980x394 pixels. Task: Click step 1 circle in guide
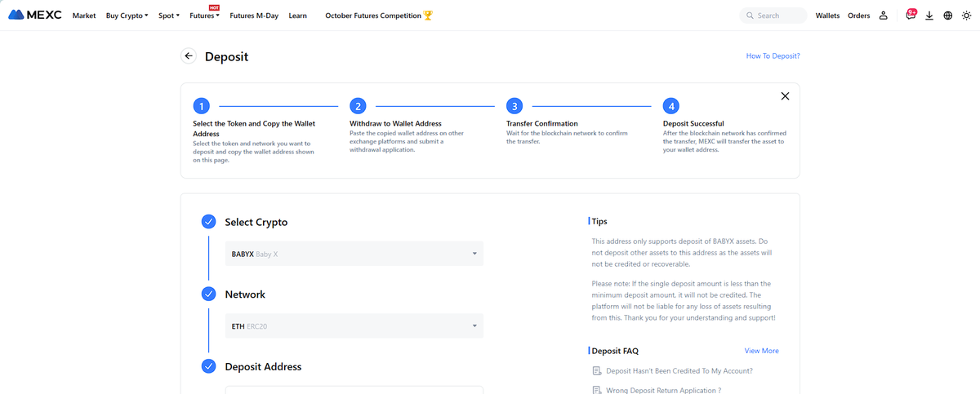click(201, 106)
